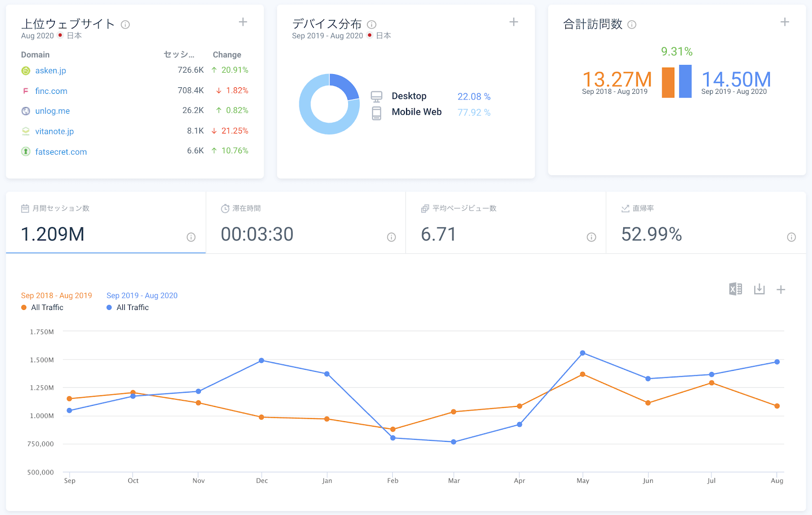This screenshot has height=515, width=812.
Task: Click the info icon next to 上位ウェブサイト
Action: 125,24
